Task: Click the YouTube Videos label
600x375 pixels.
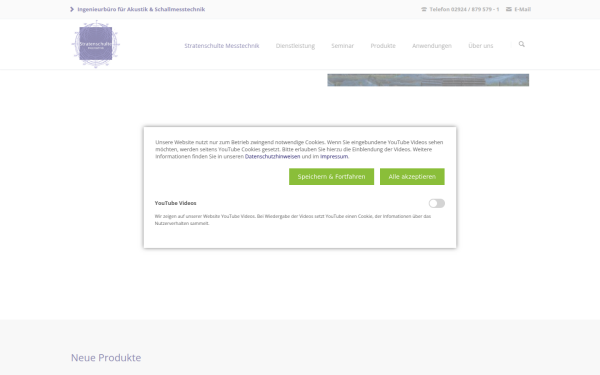Action: tap(176, 203)
